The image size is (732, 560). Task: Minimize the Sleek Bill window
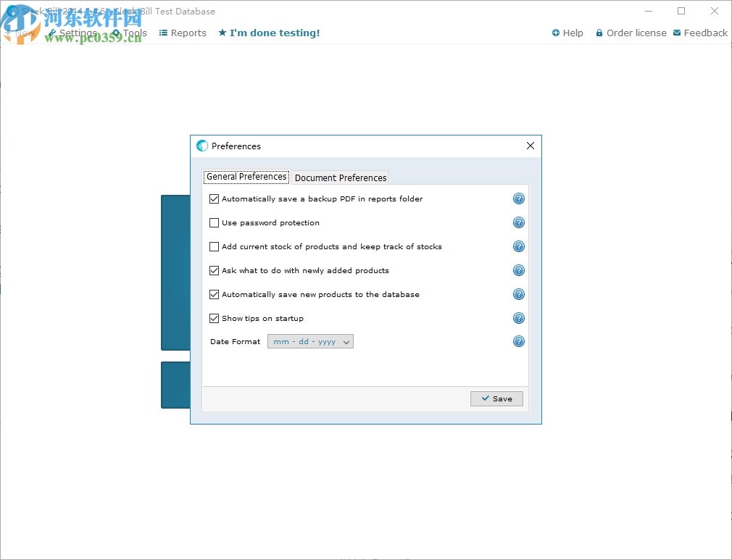click(649, 11)
